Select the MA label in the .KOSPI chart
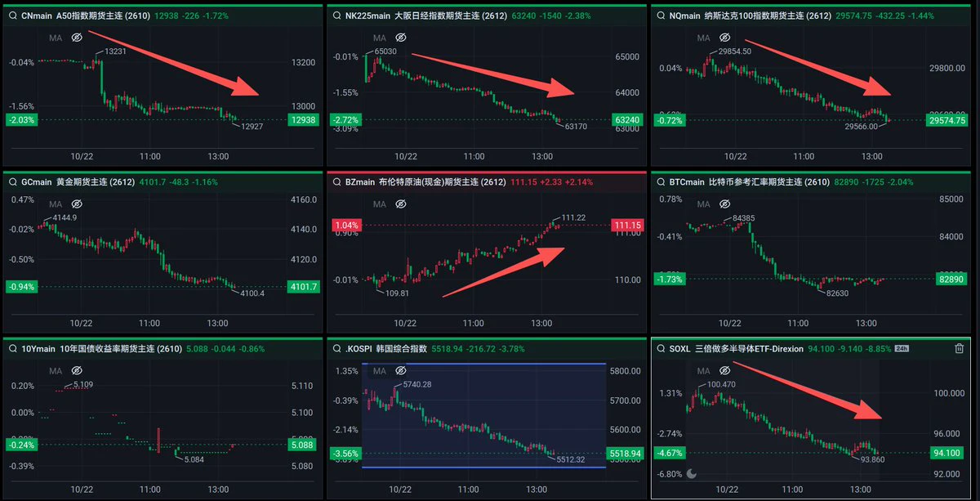Viewport: 980px width, 501px height. 380,371
